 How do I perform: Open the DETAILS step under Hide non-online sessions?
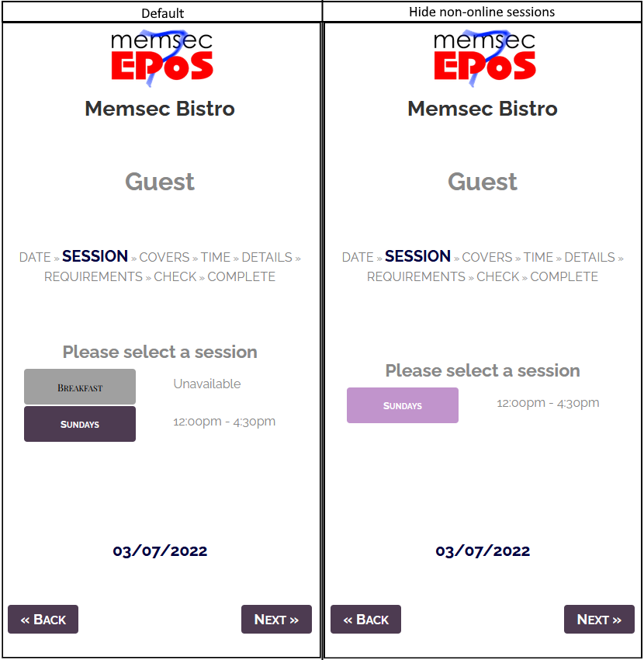click(x=590, y=257)
